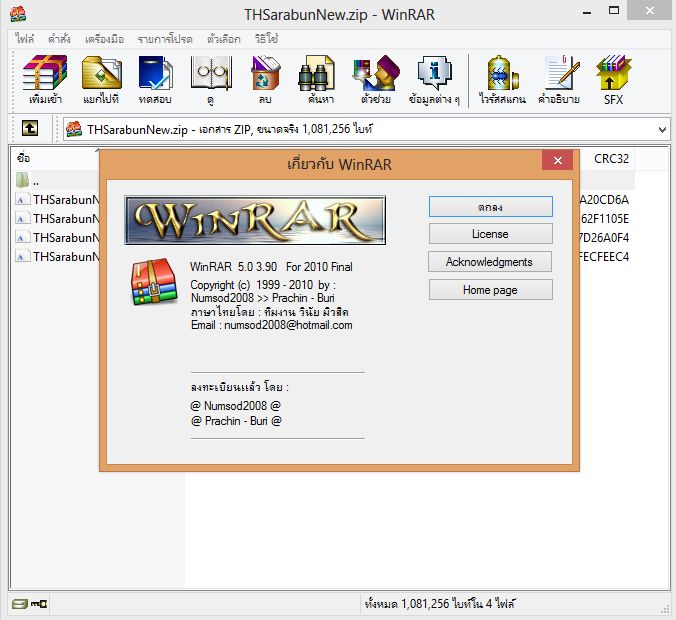Click the up one level arrow icon

point(30,128)
